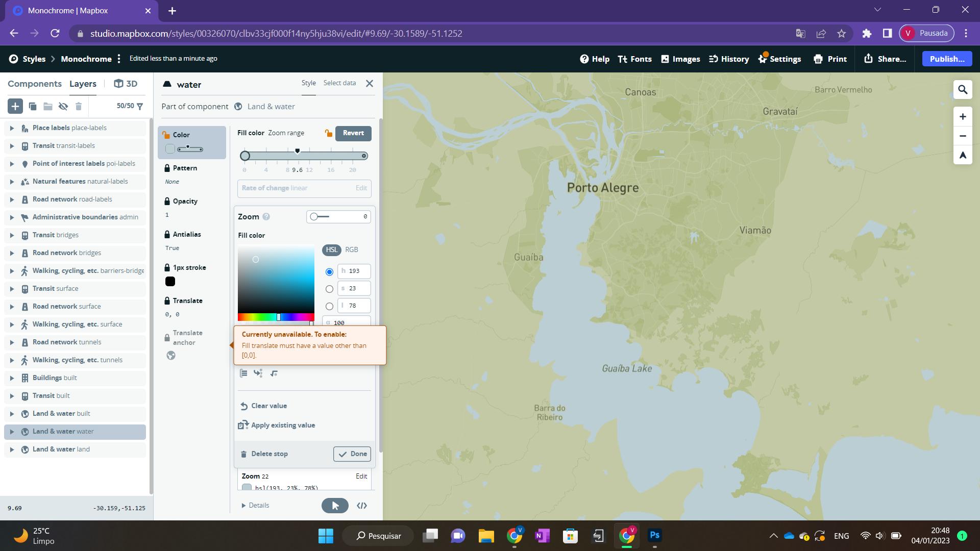The image size is (980, 551).
Task: Duplicate the selected layer in Layers toolbar
Action: click(x=32, y=106)
